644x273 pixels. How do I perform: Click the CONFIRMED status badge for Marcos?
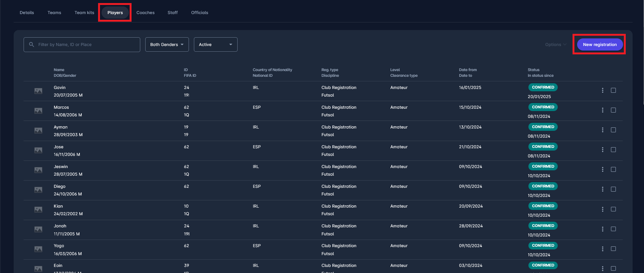(543, 107)
